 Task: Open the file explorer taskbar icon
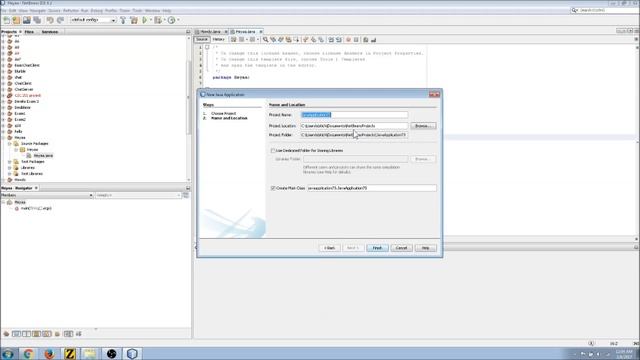click(x=91, y=353)
